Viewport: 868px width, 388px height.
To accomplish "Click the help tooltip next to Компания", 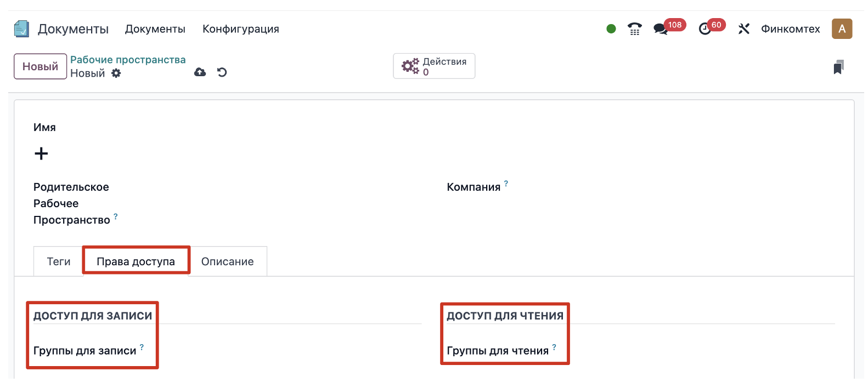I will click(506, 184).
